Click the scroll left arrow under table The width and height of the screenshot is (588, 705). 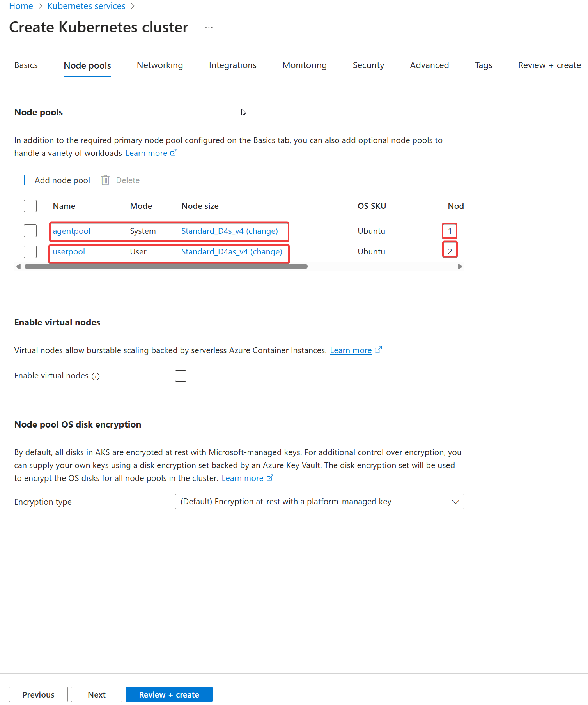tap(18, 267)
